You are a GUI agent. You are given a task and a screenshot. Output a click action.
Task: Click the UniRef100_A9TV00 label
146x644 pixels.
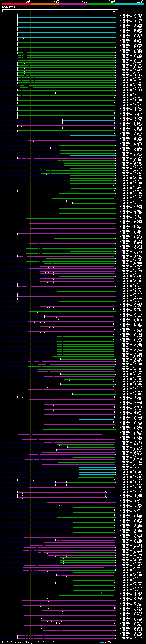coord(131,135)
